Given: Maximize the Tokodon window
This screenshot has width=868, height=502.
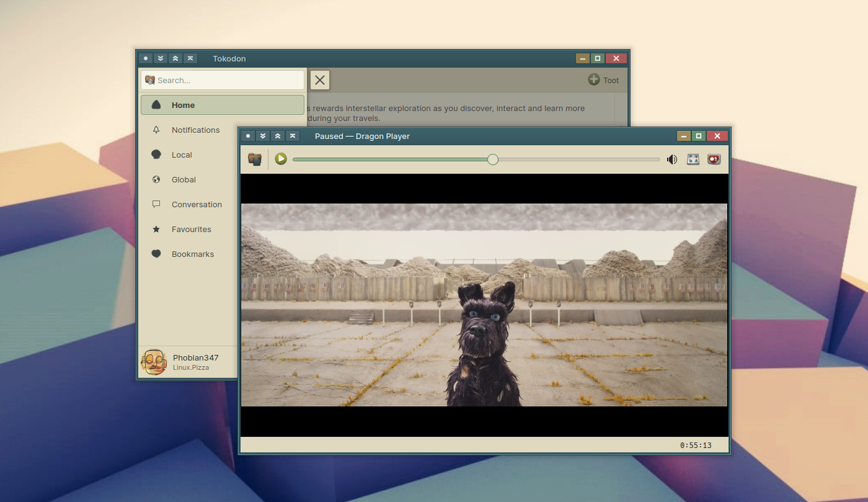Looking at the screenshot, I should pos(597,58).
